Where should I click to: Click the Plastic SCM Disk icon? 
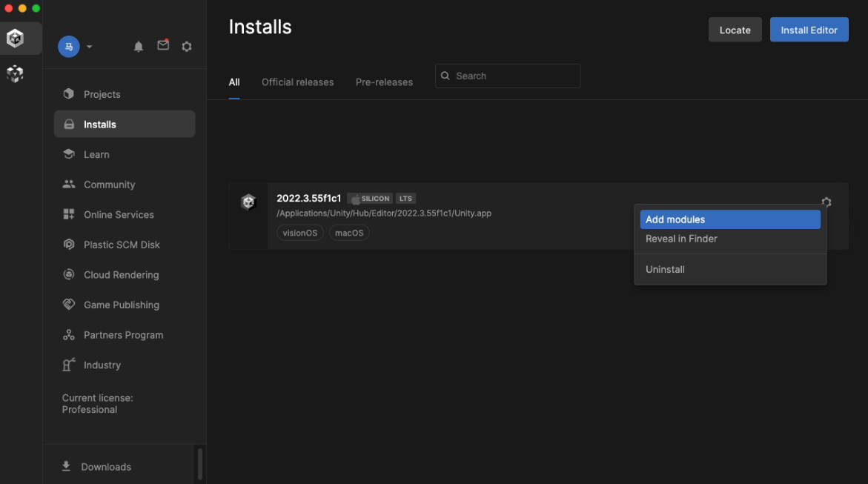coord(69,244)
